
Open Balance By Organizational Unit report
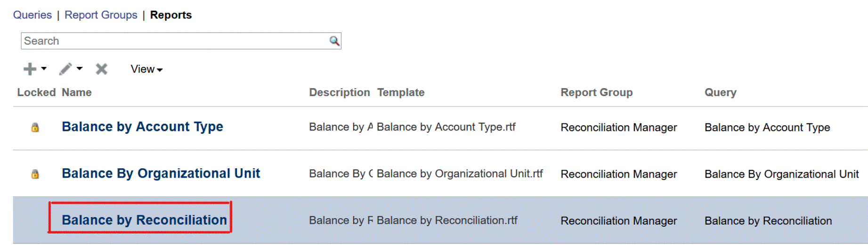click(161, 173)
